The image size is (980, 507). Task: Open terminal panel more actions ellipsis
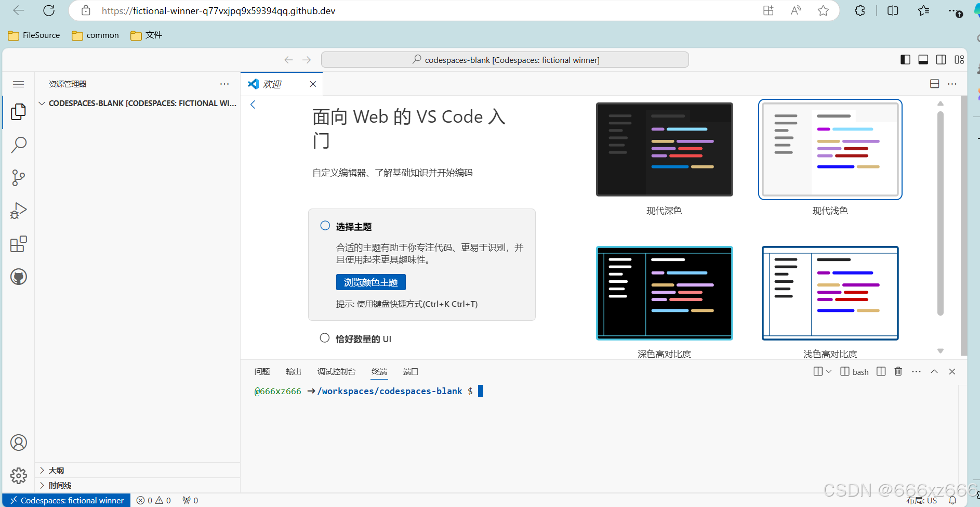tap(916, 371)
